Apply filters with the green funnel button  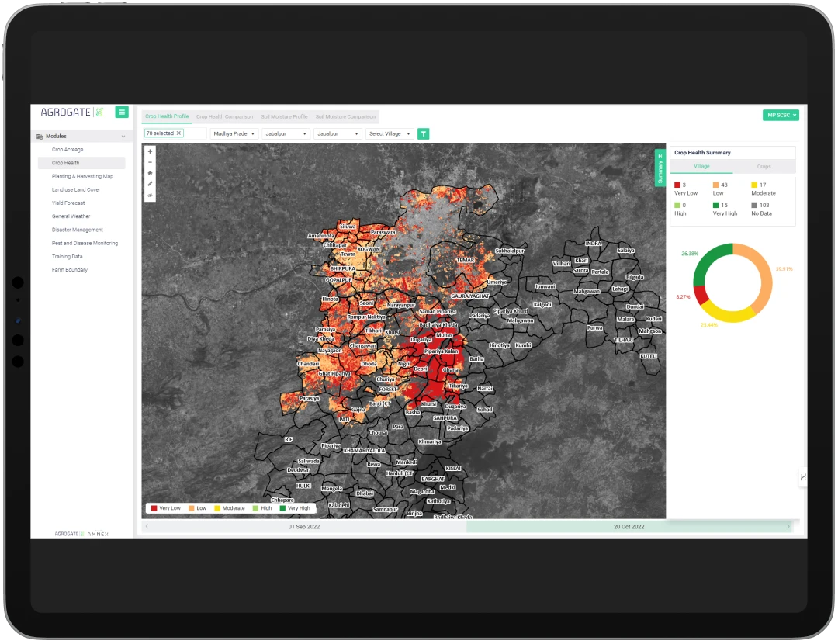tap(424, 133)
